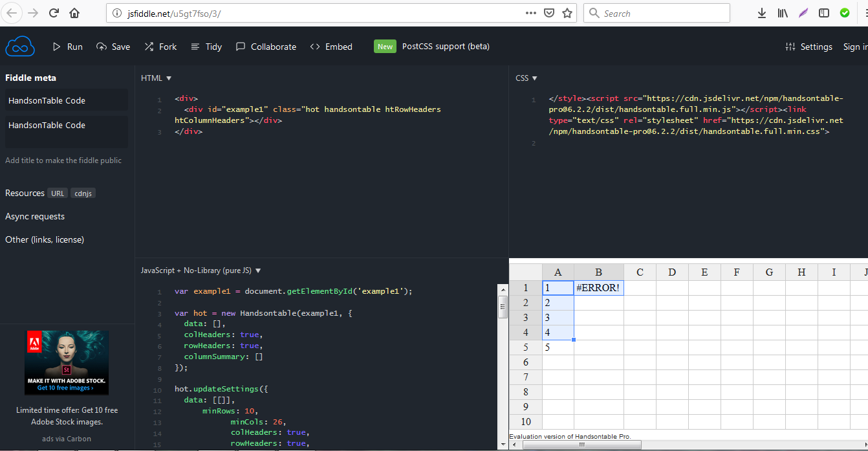Click the purple feather extension icon
Image resolution: width=868 pixels, height=451 pixels.
click(803, 13)
